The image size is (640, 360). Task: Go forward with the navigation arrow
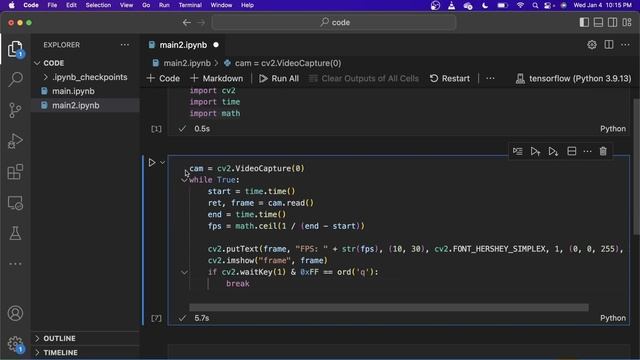click(201, 22)
